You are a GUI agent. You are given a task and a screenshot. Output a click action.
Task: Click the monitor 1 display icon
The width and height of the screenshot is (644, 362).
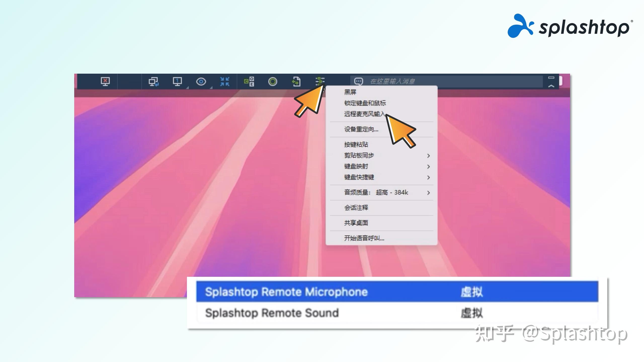[178, 81]
